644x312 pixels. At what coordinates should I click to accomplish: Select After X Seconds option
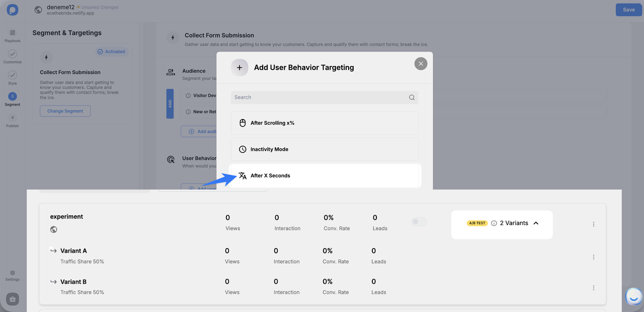click(325, 175)
